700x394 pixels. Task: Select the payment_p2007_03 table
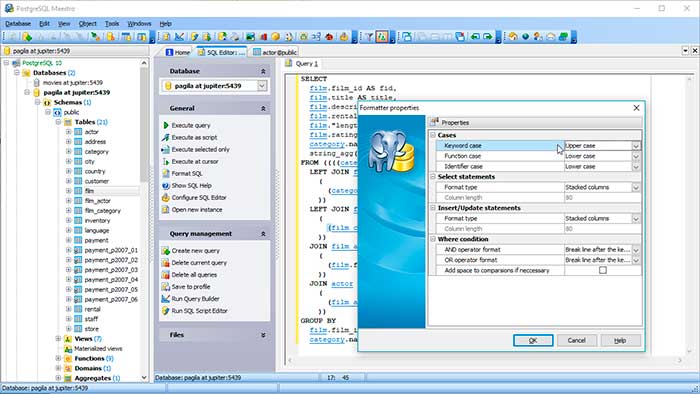[x=111, y=270]
